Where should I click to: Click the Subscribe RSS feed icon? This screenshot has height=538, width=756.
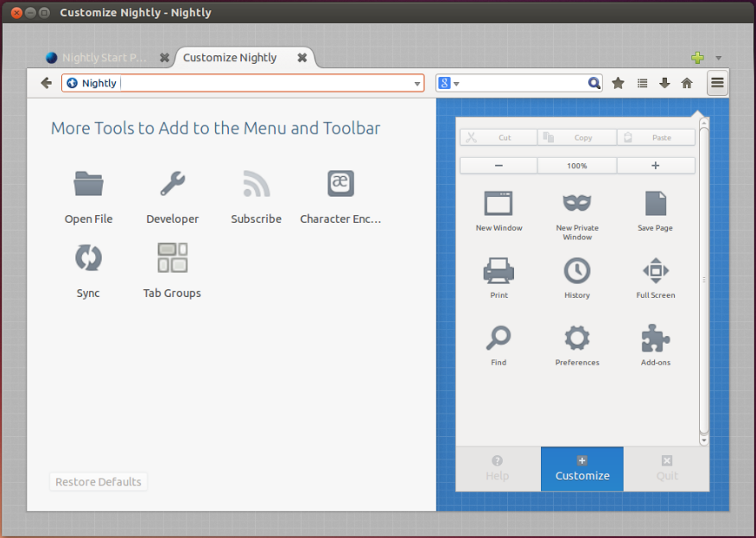click(256, 184)
